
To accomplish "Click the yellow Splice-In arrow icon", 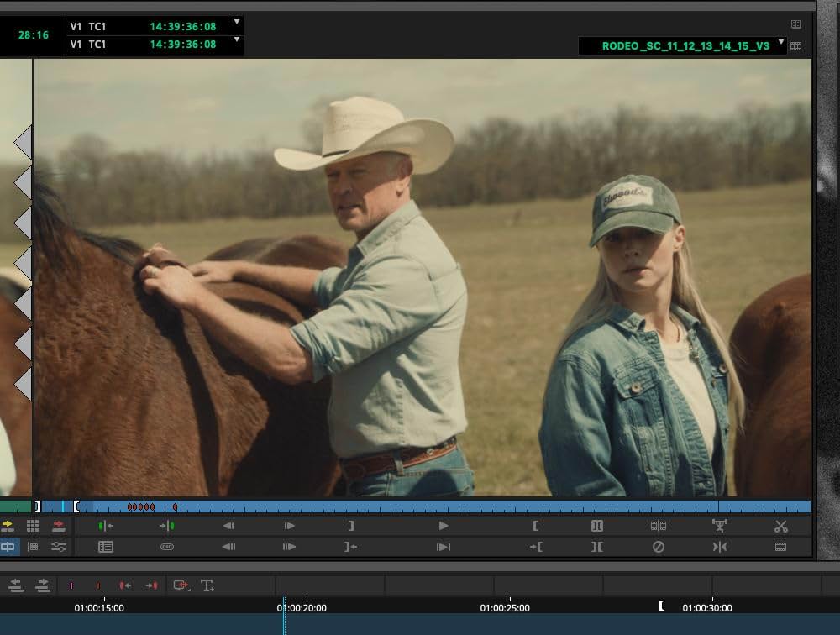I will (x=8, y=526).
